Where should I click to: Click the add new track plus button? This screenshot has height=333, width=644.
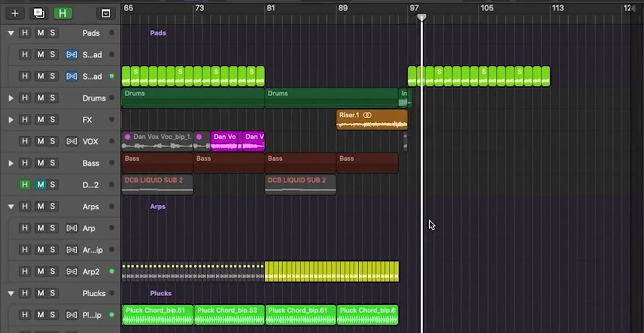(15, 13)
